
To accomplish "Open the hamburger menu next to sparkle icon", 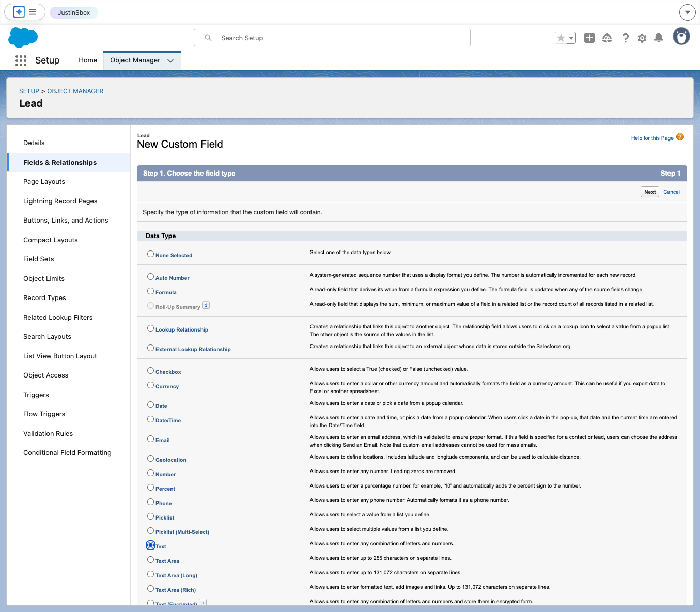I will pos(33,12).
